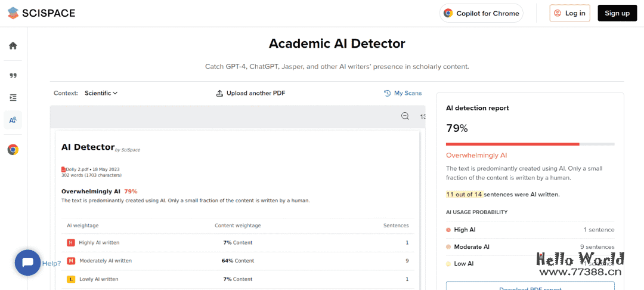The height and width of the screenshot is (290, 644).
Task: Select the AI detector sidebar icon
Action: (13, 120)
